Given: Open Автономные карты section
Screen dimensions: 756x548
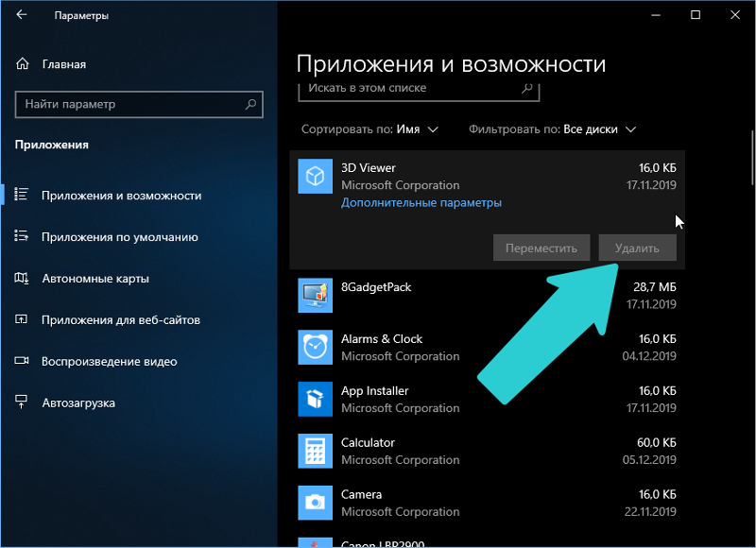Looking at the screenshot, I should tap(95, 279).
